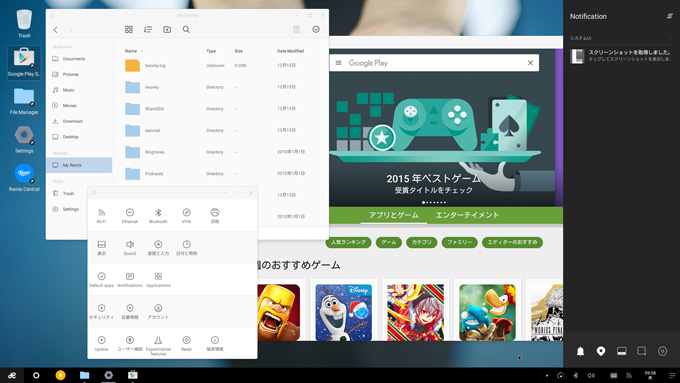Image resolution: width=680 pixels, height=383 pixels.
Task: Toggle the location quick setting in notification panel
Action: [x=601, y=351]
